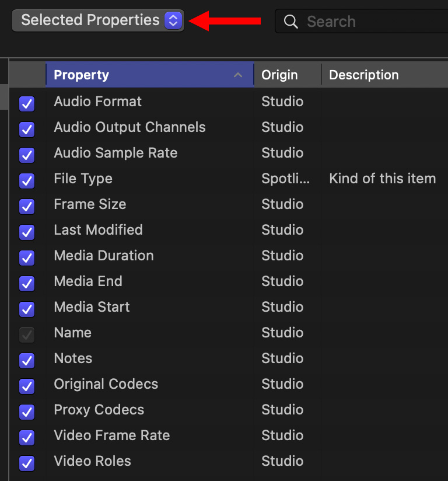Disable the Frame Size property checkbox
Viewport: 448px width, 481px height.
(x=27, y=207)
